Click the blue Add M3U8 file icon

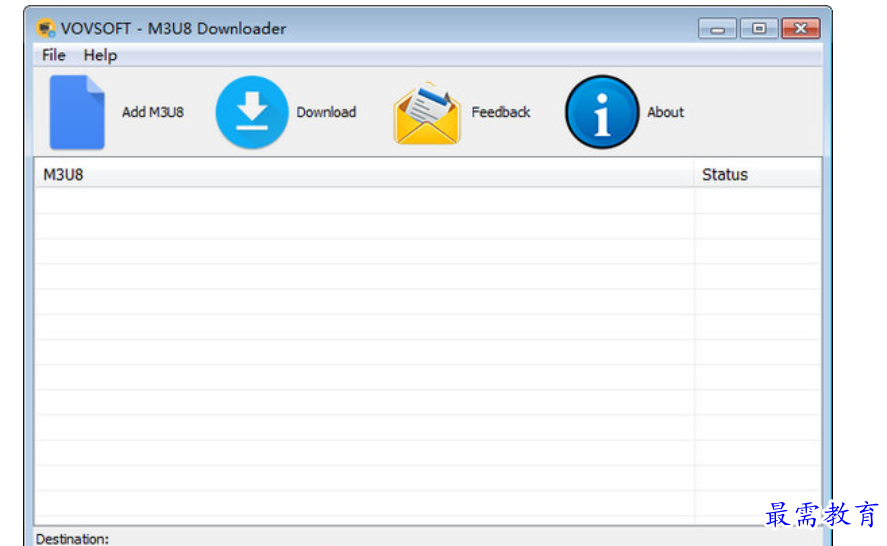point(77,112)
